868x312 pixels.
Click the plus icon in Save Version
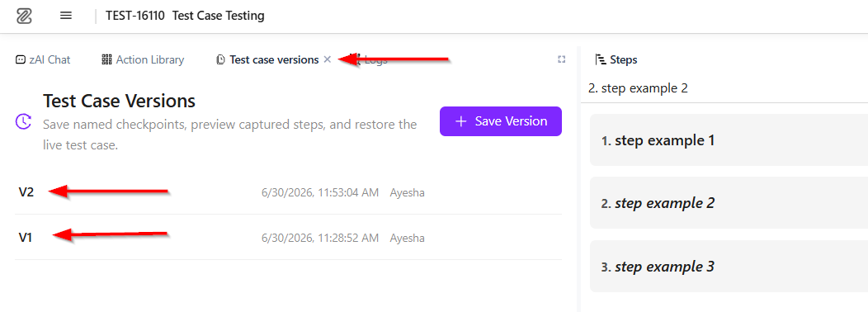460,121
